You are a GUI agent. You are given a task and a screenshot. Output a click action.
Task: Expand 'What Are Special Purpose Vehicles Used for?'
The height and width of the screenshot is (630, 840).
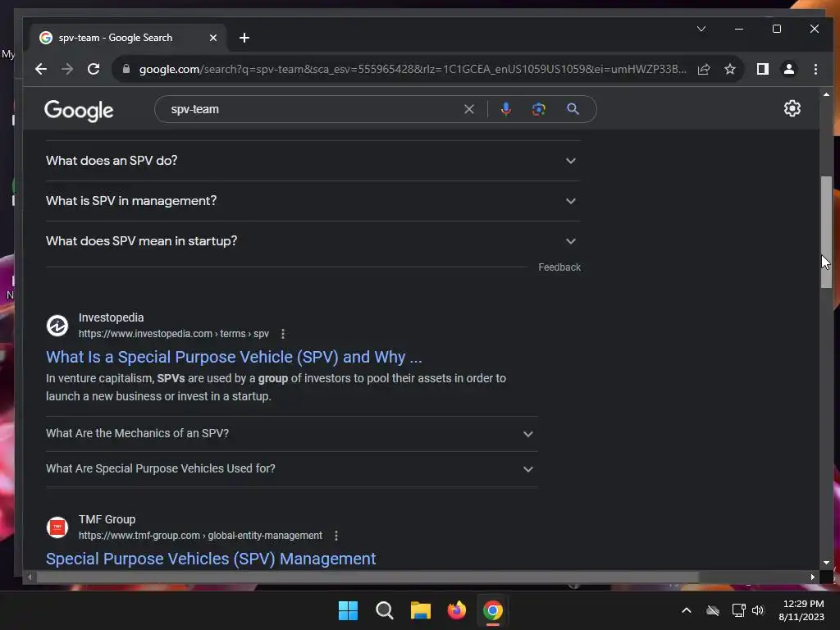point(291,468)
